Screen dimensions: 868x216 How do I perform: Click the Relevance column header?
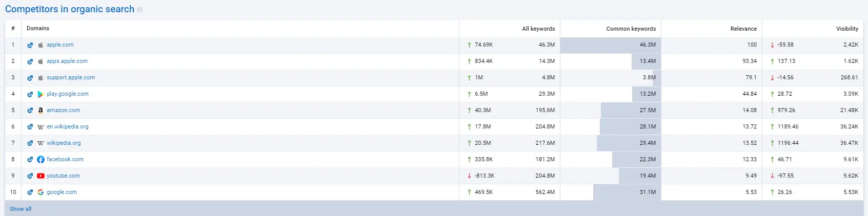pos(743,29)
